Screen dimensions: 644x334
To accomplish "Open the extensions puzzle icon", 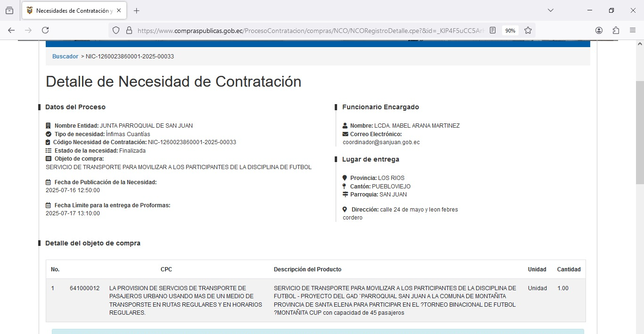I will coord(616,30).
